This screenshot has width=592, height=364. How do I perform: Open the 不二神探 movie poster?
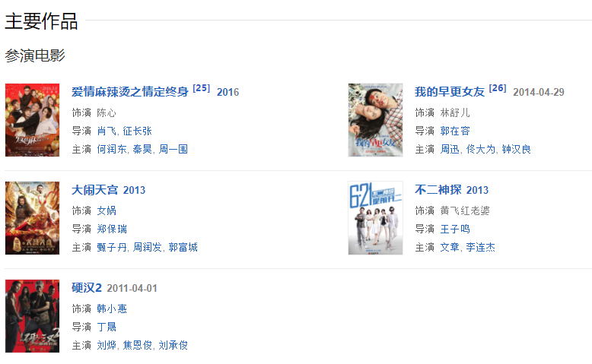376,218
